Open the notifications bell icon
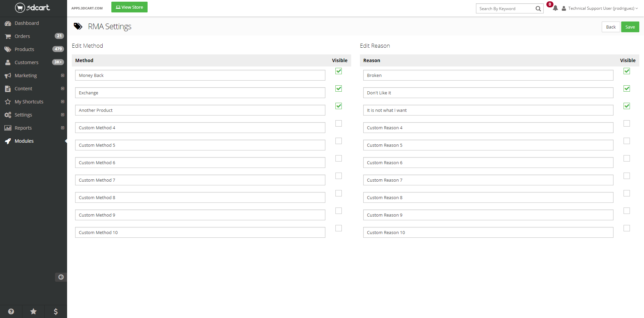This screenshot has width=644, height=318. (x=555, y=8)
